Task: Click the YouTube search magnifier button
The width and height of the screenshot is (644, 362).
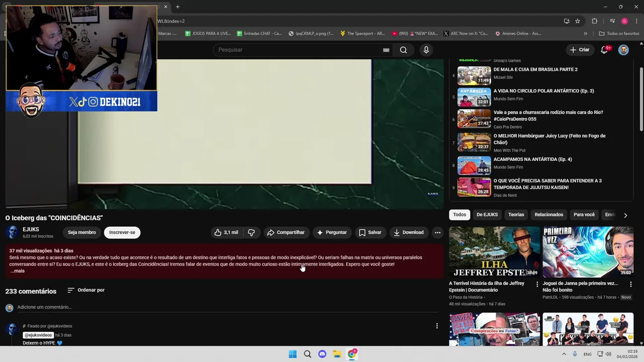Action: click(x=404, y=50)
